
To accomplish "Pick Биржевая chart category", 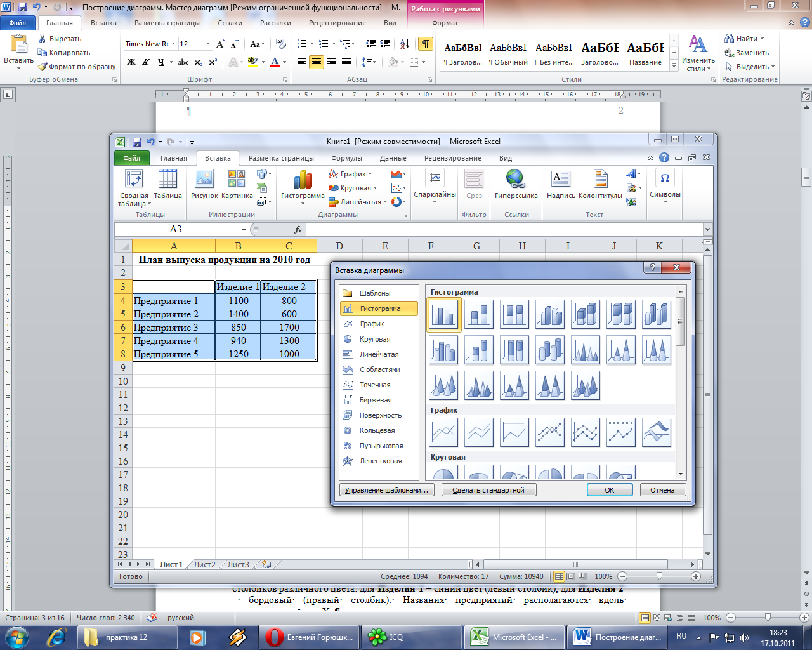I will (x=379, y=400).
